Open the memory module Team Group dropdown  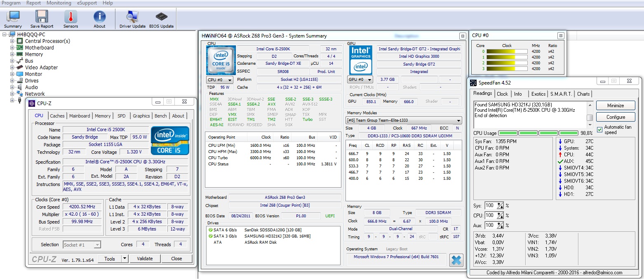(404, 120)
